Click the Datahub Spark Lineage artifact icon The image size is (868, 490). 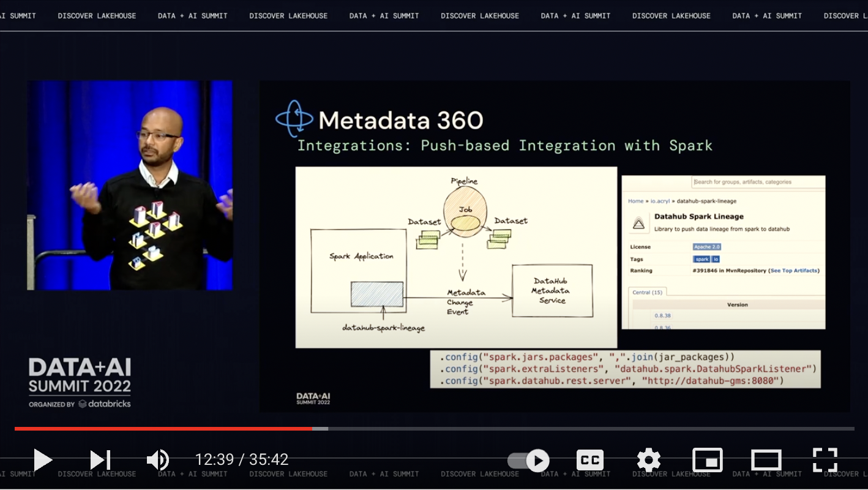click(638, 223)
